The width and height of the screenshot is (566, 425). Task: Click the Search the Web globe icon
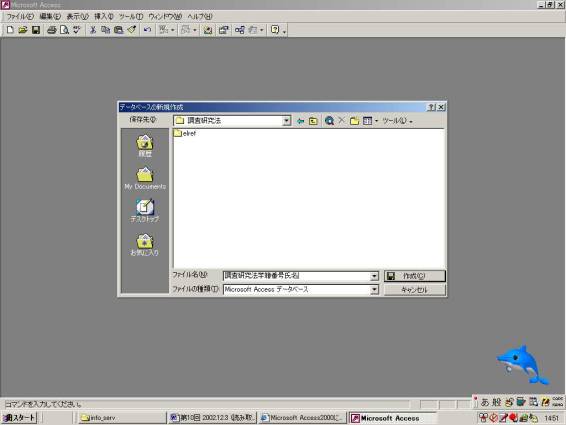point(329,121)
